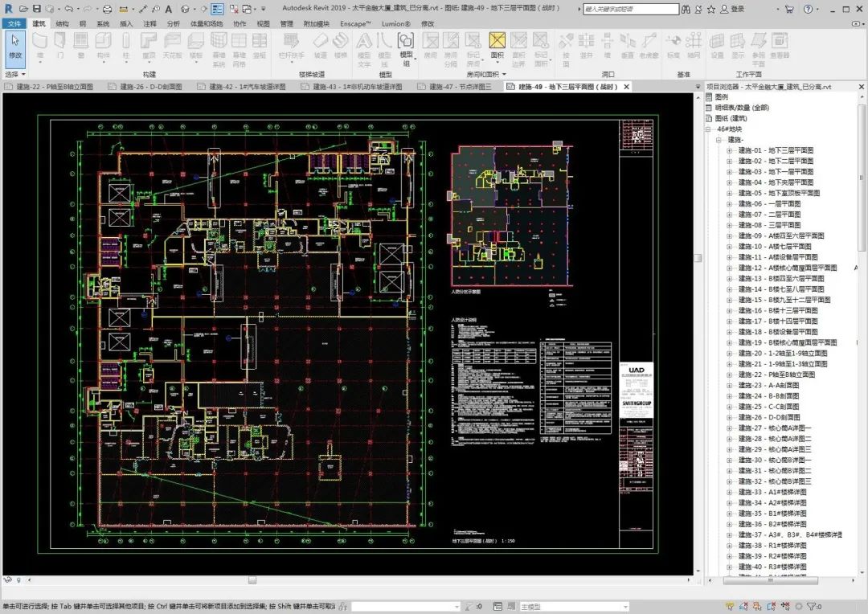The image size is (868, 614).
Task: Toggle thin lines icon in quick access toolbar
Action: pos(218,9)
